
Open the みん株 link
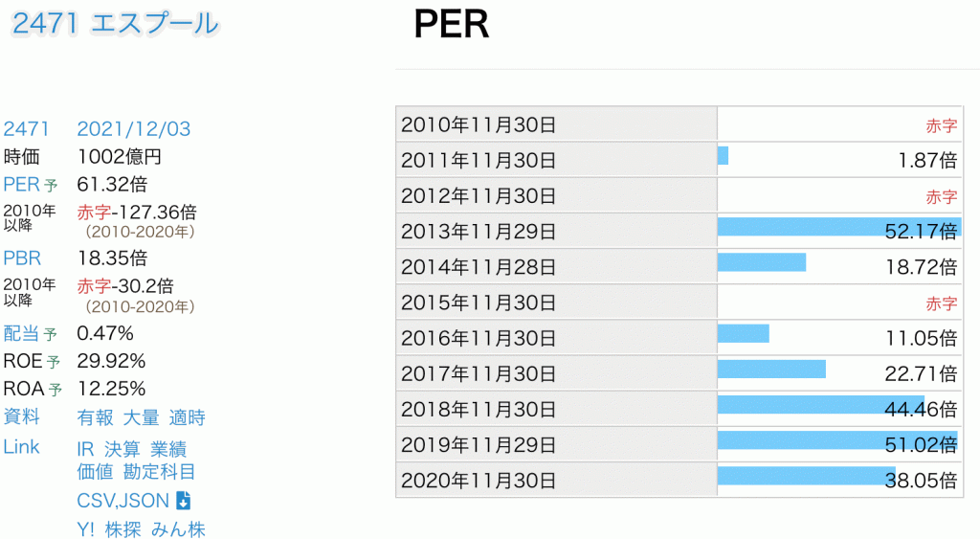(x=179, y=529)
